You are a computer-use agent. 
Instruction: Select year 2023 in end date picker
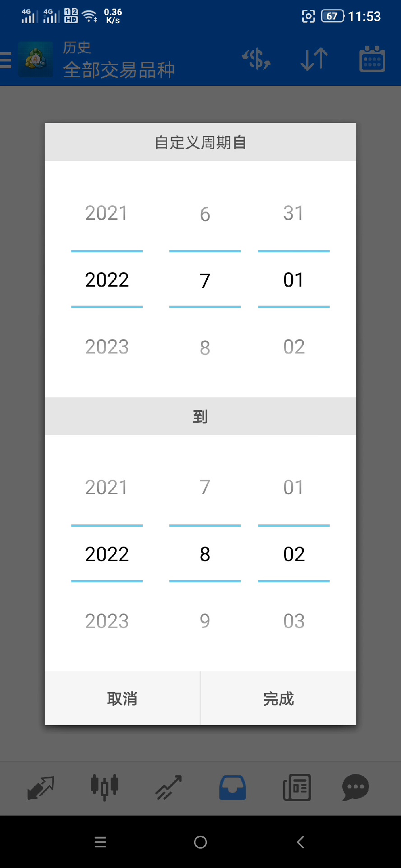(107, 621)
